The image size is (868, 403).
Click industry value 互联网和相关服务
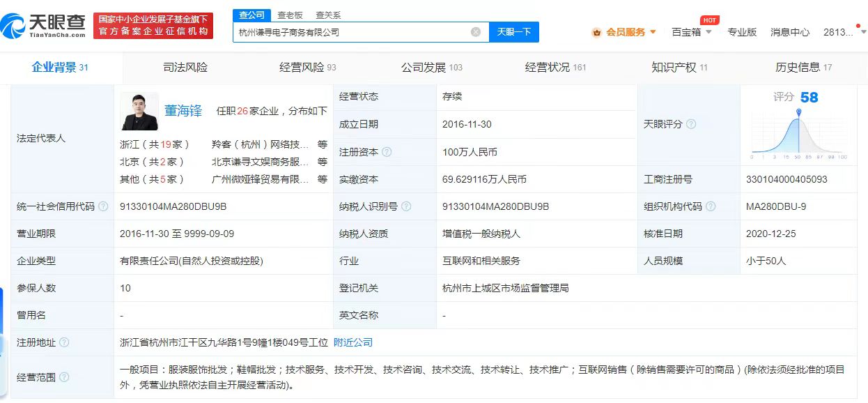tap(481, 261)
